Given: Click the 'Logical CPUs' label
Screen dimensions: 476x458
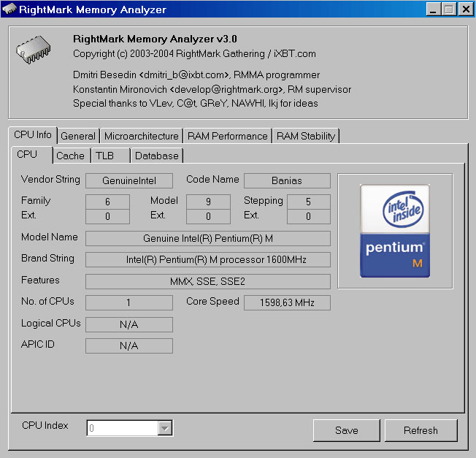Looking at the screenshot, I should 50,324.
